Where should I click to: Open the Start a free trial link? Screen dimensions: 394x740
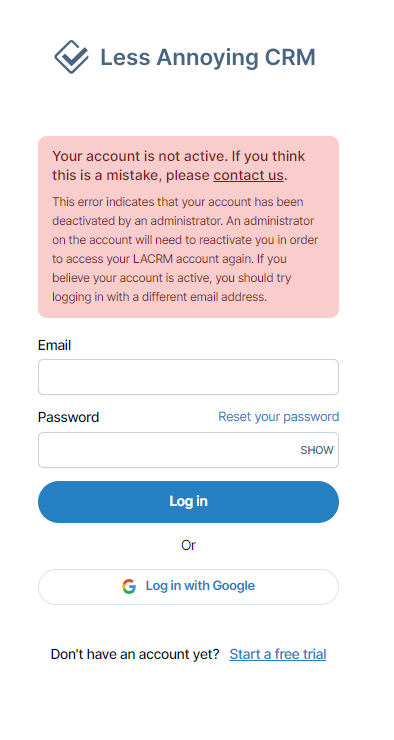click(277, 655)
